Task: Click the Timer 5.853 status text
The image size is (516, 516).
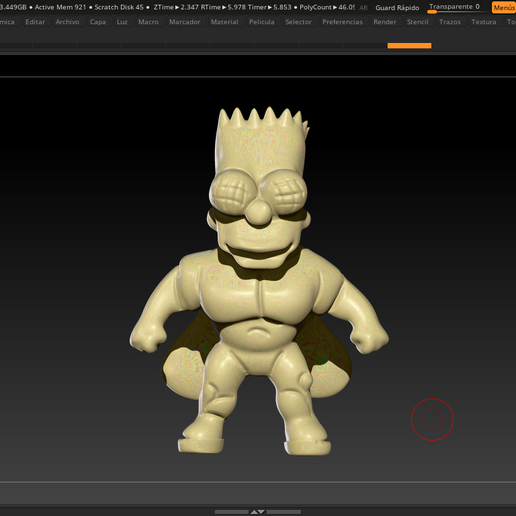Action: click(x=269, y=7)
